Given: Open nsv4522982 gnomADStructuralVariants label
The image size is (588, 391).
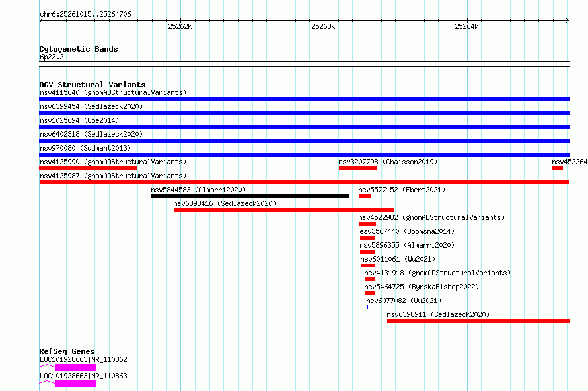Looking at the screenshot, I should click(431, 217).
